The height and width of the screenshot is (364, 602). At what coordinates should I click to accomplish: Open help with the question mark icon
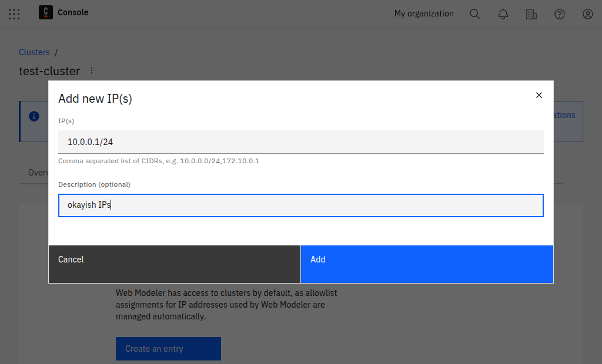pos(559,14)
